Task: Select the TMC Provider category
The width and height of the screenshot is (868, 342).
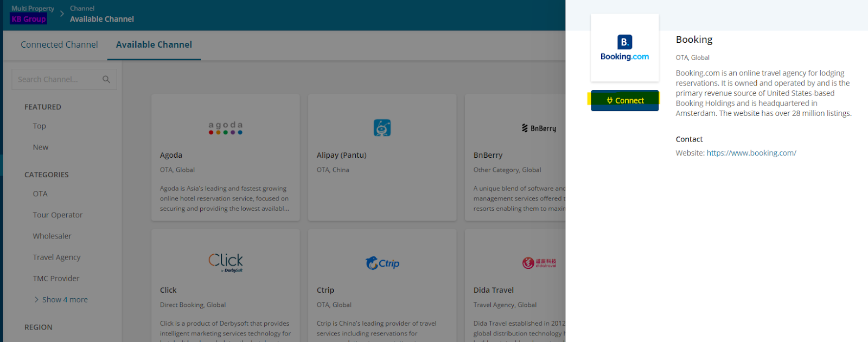Action: tap(56, 278)
